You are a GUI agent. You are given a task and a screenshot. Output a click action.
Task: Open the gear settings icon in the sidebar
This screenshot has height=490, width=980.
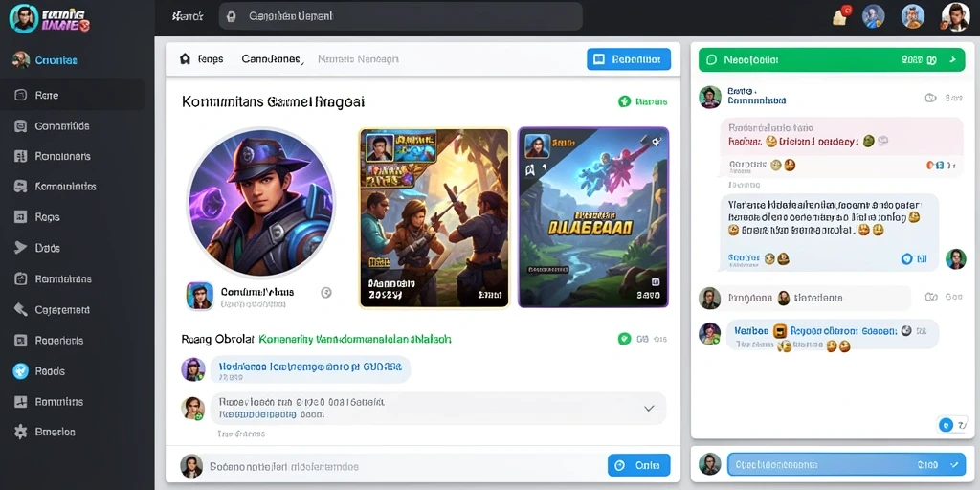pos(21,432)
